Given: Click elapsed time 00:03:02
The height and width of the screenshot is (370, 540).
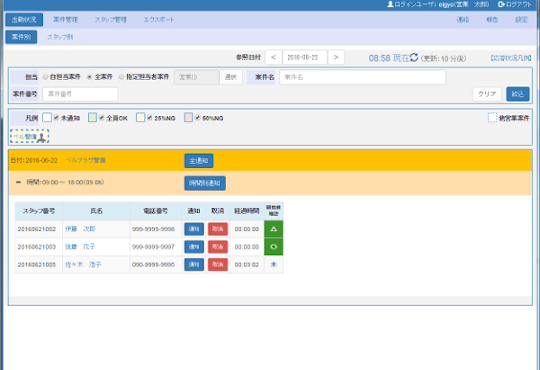Looking at the screenshot, I should pyautogui.click(x=247, y=265).
